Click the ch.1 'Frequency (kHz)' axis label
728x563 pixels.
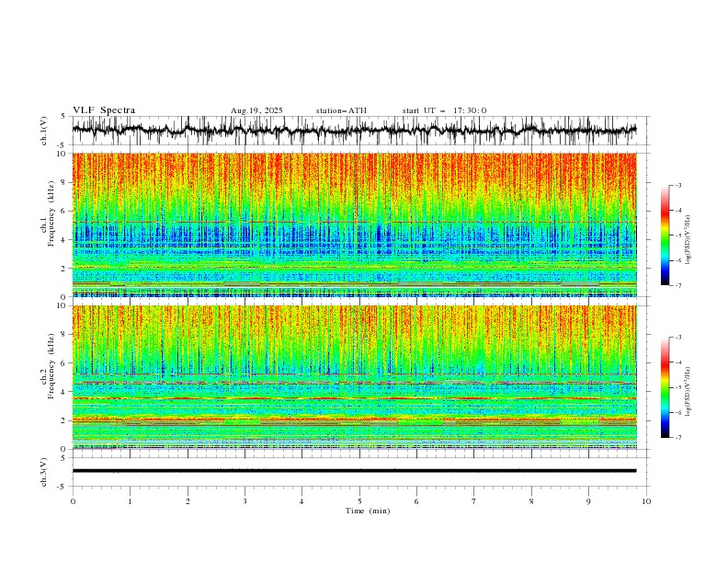point(51,213)
